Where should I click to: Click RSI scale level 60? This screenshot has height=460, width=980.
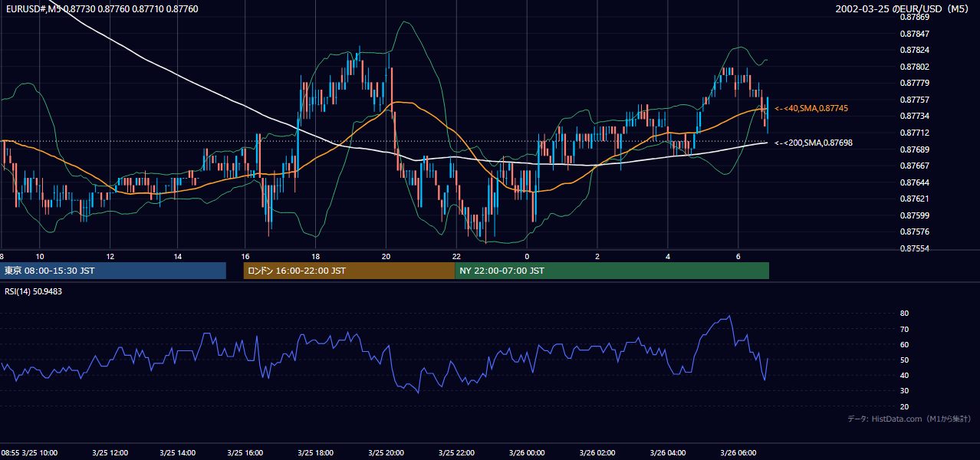coord(904,344)
